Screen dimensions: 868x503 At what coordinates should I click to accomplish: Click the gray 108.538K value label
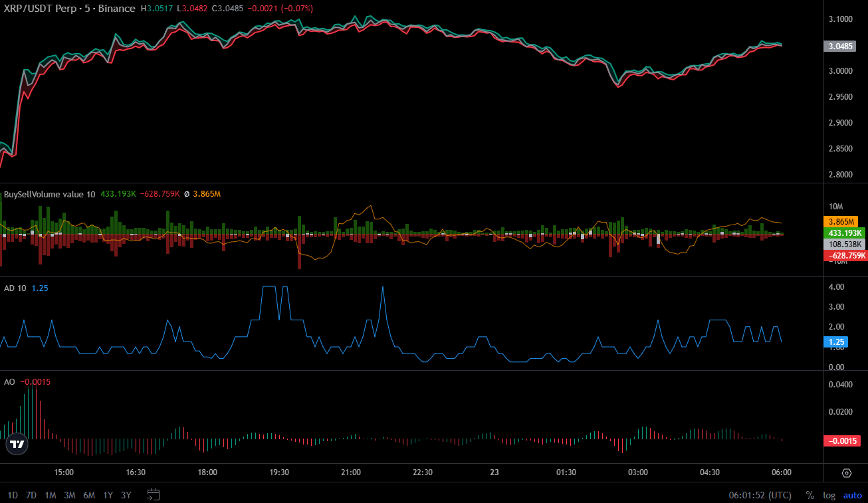pos(845,244)
